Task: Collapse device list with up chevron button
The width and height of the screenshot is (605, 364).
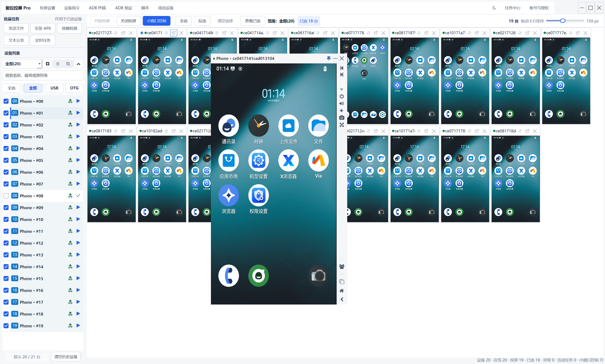Action: pyautogui.click(x=78, y=64)
